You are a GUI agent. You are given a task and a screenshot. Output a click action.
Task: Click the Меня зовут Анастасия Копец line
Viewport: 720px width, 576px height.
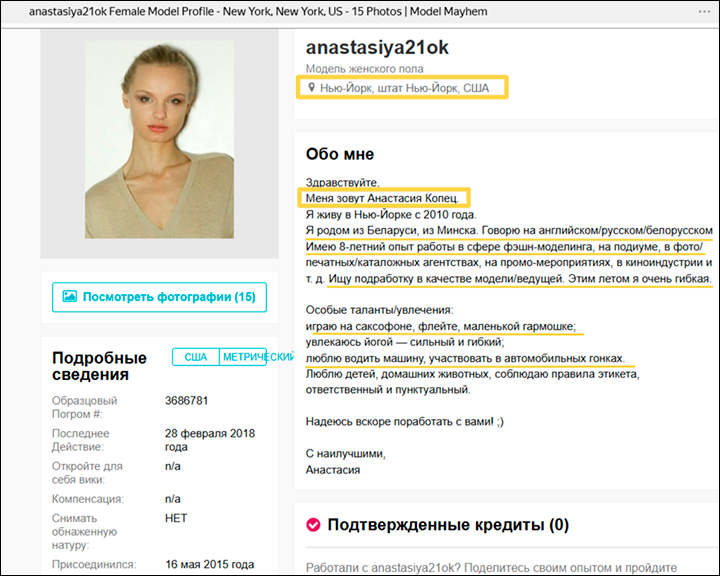pyautogui.click(x=382, y=198)
